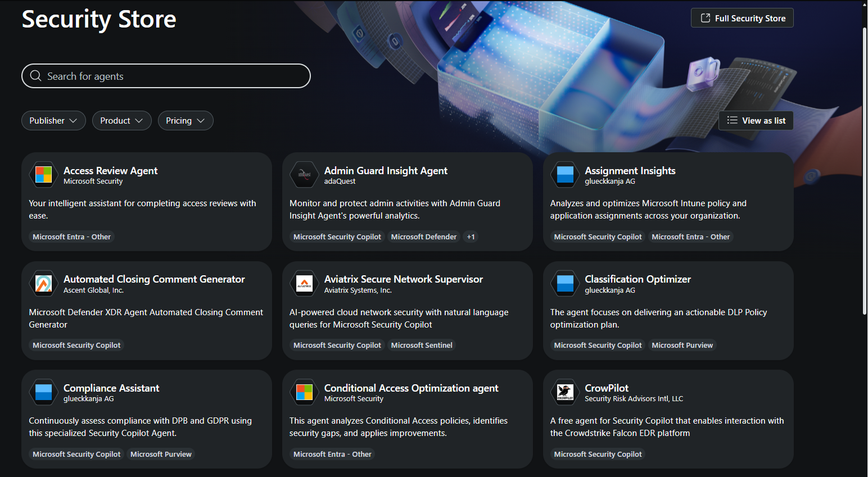Click the Classification Optimizer blue icon

(565, 283)
